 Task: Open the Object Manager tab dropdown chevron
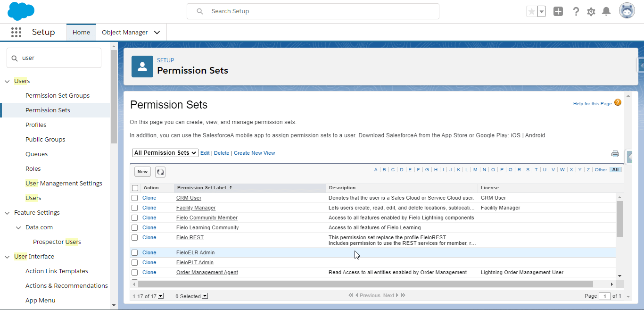tap(157, 33)
